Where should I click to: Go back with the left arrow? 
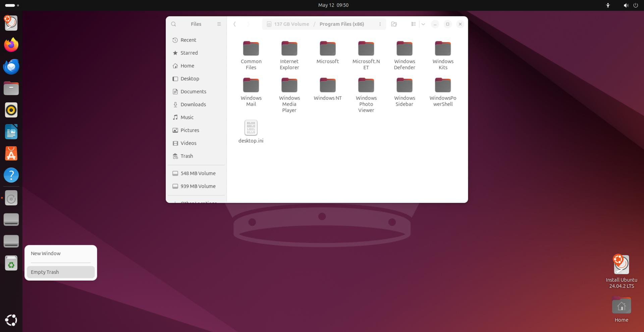click(235, 24)
